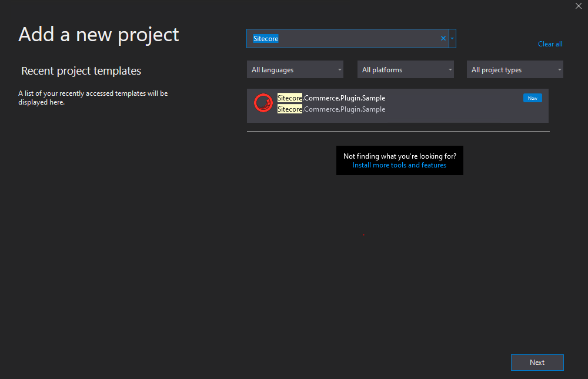Click the arrow on the All project types combo box
Screen dimensions: 588x379
(x=559, y=70)
